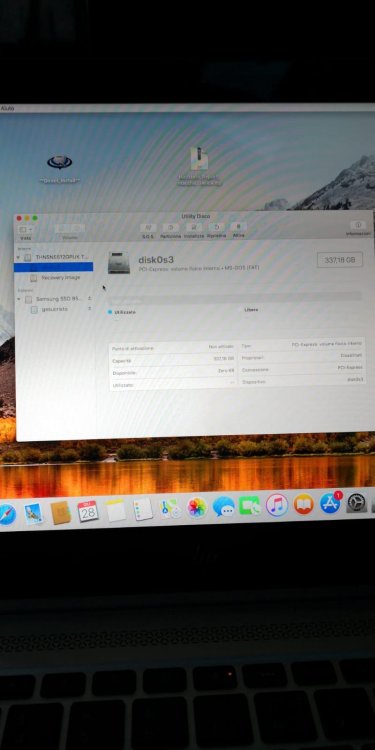Collapse the THNSN5512GPUK disk tree
375x750 pixels.
(x=19, y=257)
